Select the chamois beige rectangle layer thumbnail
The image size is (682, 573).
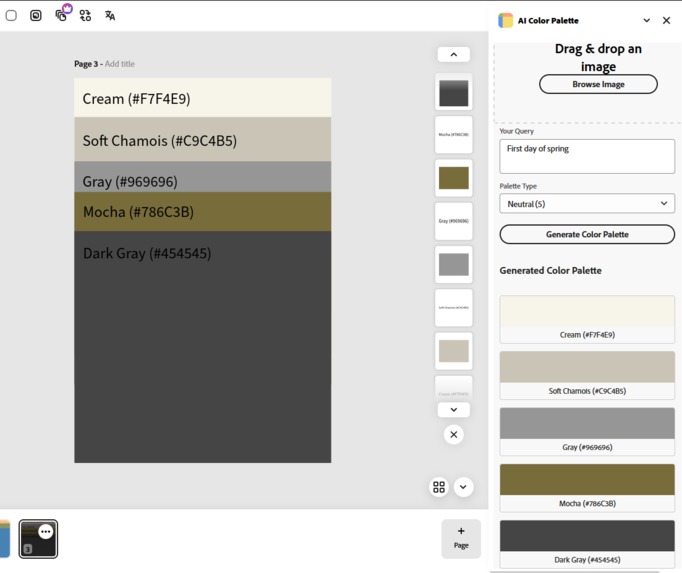(x=454, y=351)
